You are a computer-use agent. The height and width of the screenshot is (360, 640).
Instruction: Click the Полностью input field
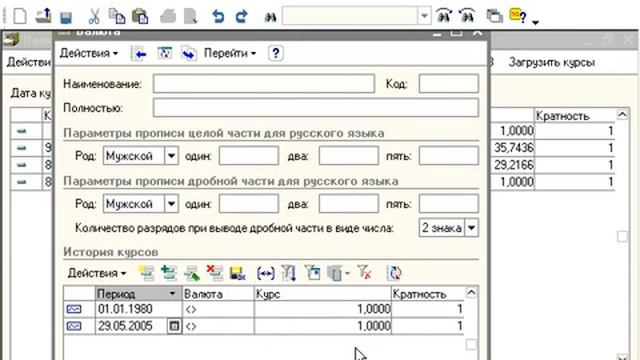tap(316, 108)
